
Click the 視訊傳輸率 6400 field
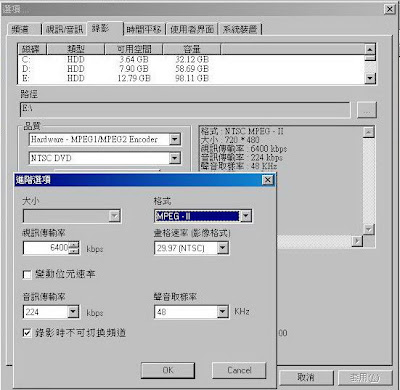[x=46, y=248]
